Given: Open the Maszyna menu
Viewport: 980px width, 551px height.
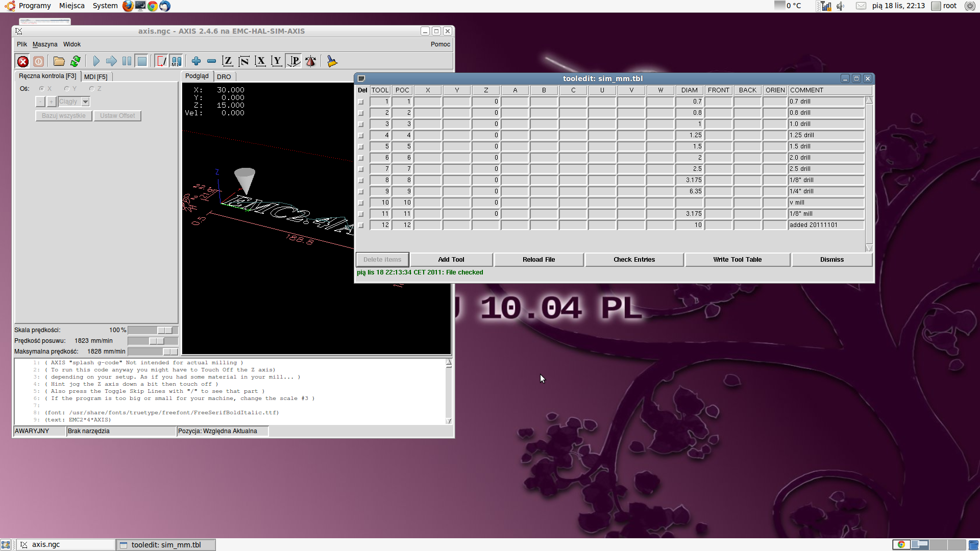Looking at the screenshot, I should pos(45,44).
